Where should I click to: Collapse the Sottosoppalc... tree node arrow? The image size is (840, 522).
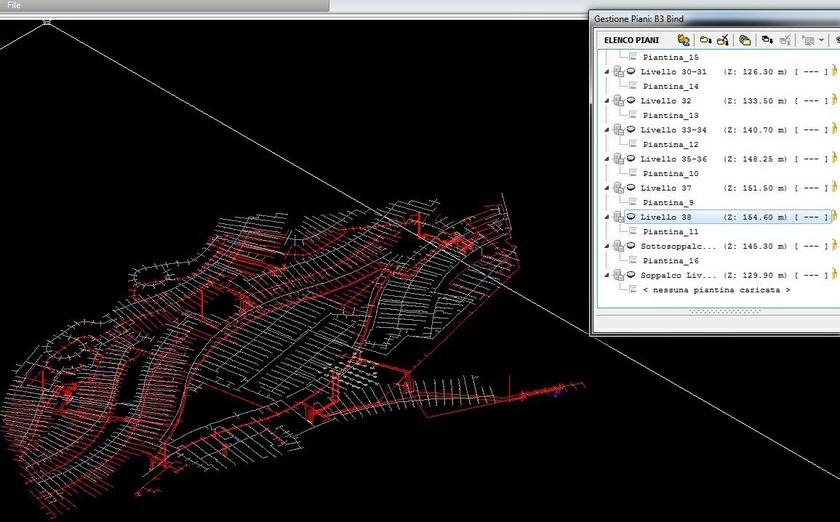coord(606,246)
